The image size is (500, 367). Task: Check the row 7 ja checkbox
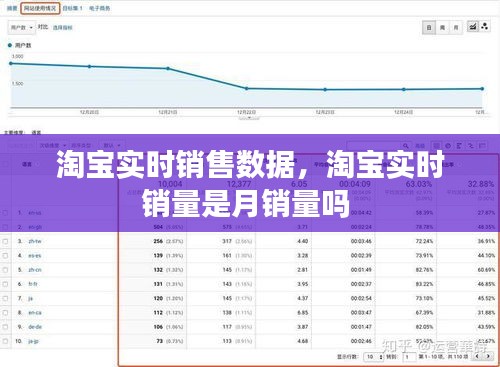coord(5,298)
